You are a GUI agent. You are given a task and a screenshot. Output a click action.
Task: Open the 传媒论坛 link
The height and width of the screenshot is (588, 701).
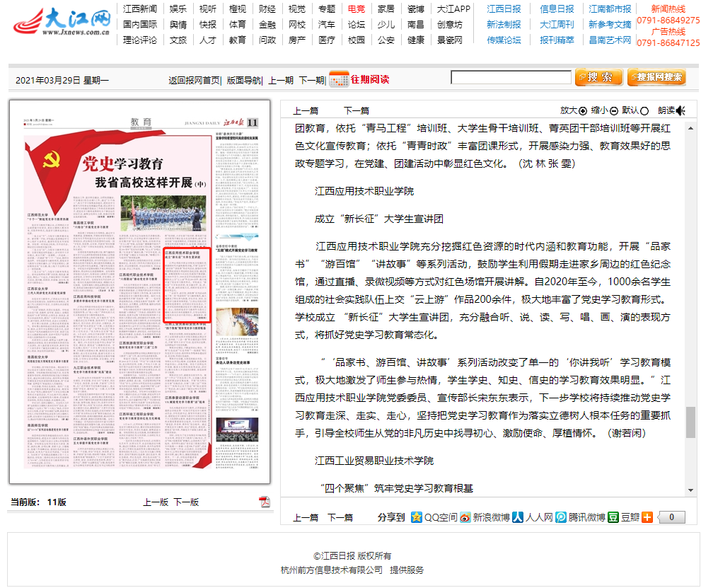click(x=504, y=40)
